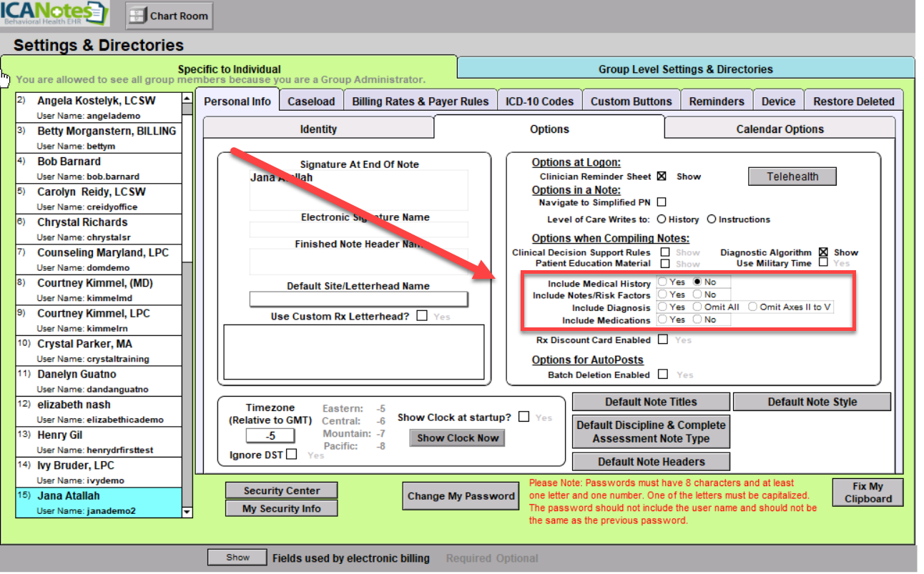The image size is (924, 574).
Task: Open Billing Rates & Payer Rules tab
Action: (x=420, y=102)
